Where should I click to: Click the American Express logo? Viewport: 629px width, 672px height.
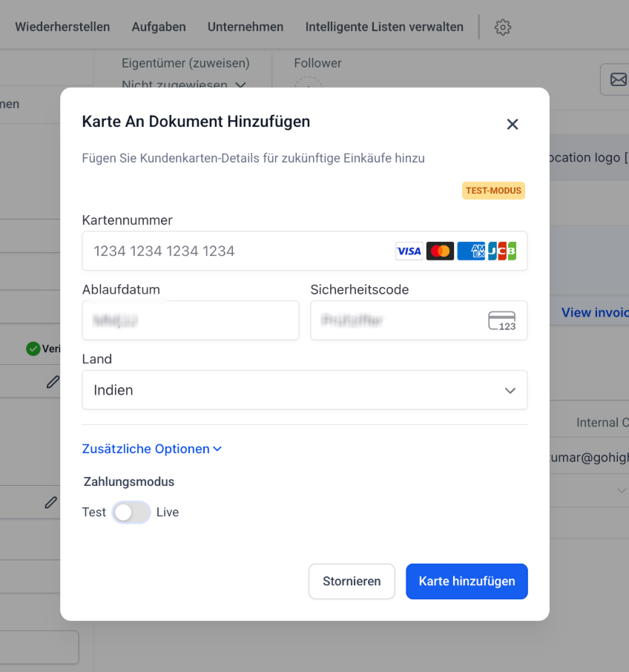(x=471, y=251)
